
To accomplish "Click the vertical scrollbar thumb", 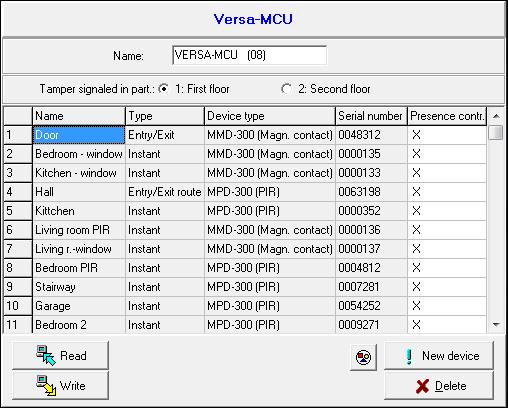I will coord(496,133).
